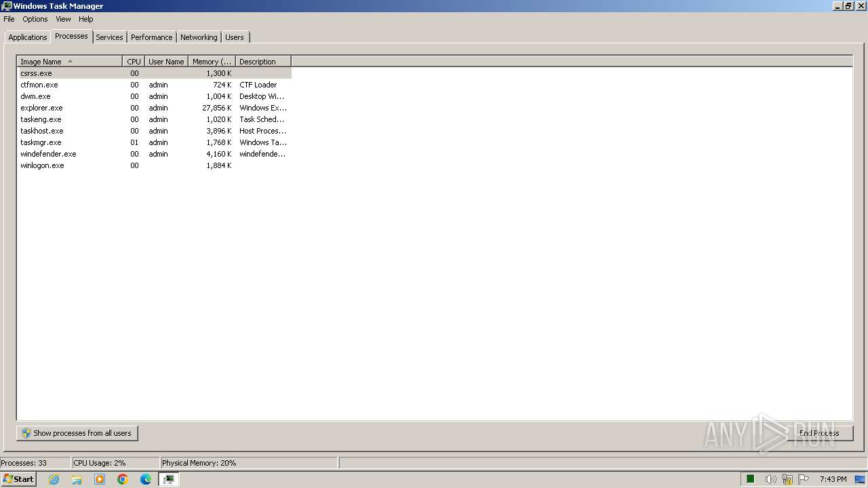Select the windefender.exe process
Image resolution: width=868 pixels, height=488 pixels.
coord(155,154)
